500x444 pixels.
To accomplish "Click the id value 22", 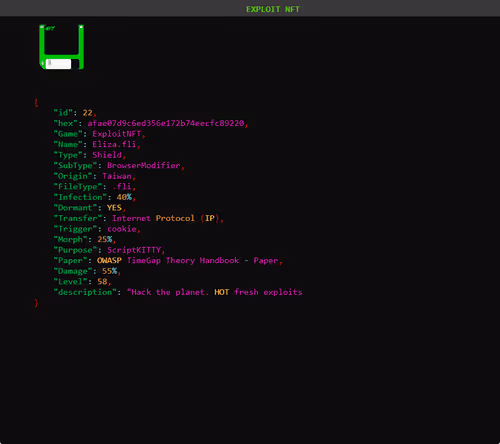I will point(87,113).
